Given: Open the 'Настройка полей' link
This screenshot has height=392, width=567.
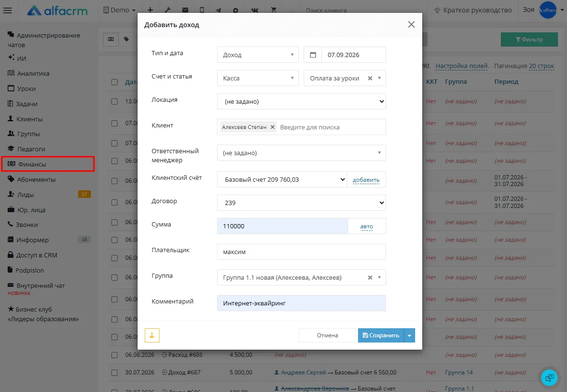Looking at the screenshot, I should click(462, 66).
